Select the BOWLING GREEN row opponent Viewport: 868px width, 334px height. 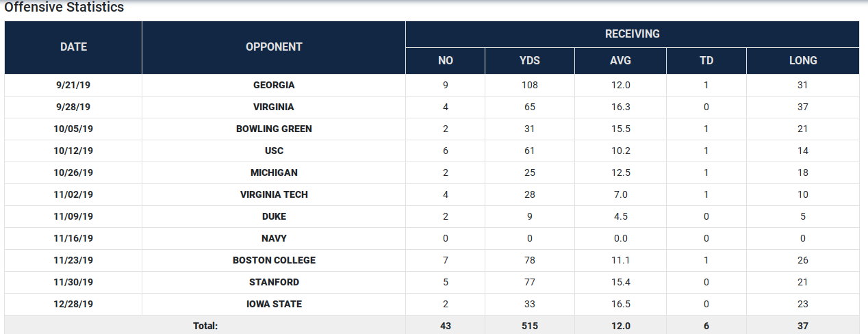point(274,129)
